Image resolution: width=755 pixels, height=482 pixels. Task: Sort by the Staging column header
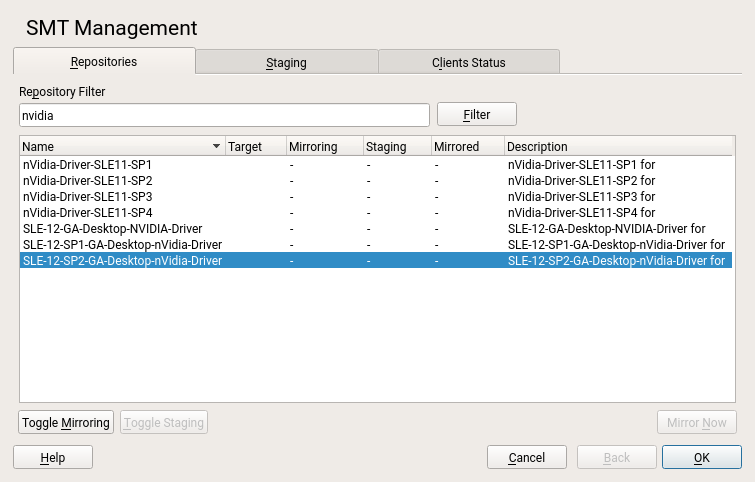pyautogui.click(x=396, y=147)
